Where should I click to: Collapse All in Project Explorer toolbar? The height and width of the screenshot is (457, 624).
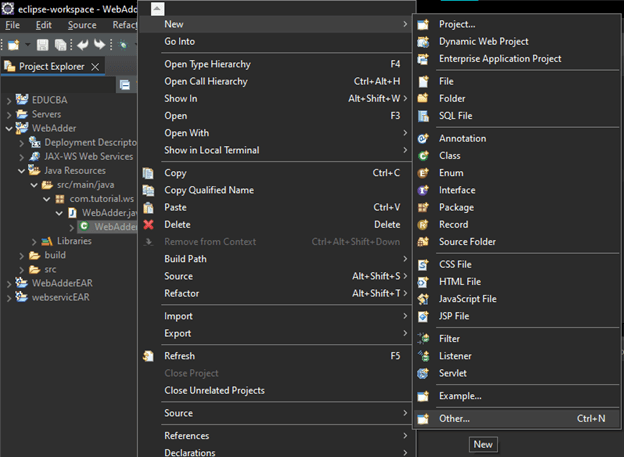(125, 85)
